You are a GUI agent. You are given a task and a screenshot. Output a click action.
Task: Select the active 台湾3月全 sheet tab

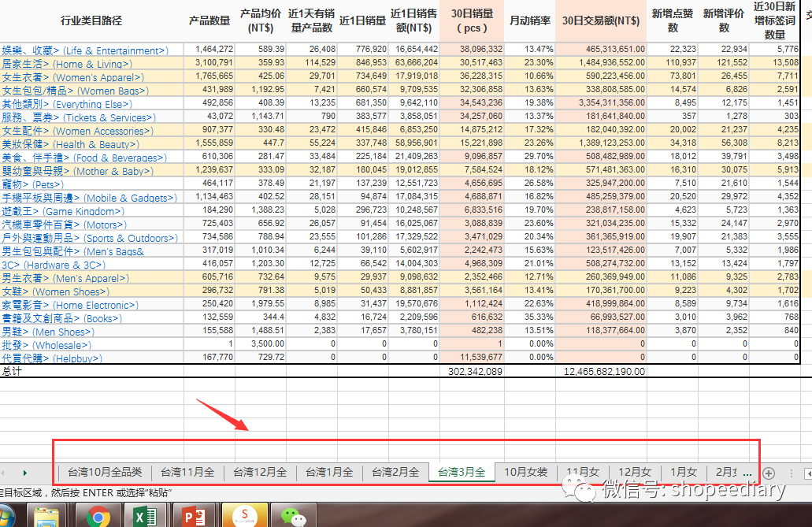click(x=462, y=472)
